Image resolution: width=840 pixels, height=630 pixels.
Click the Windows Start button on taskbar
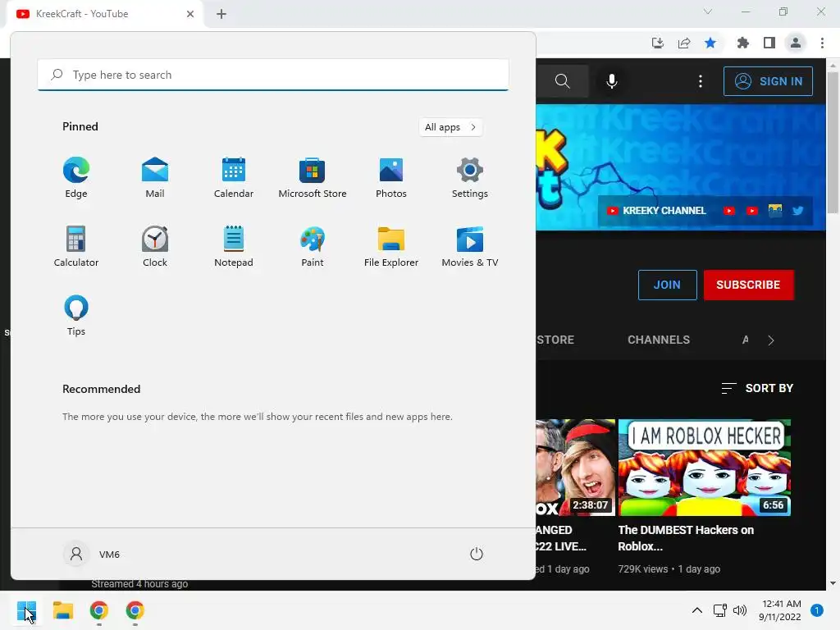coord(26,610)
